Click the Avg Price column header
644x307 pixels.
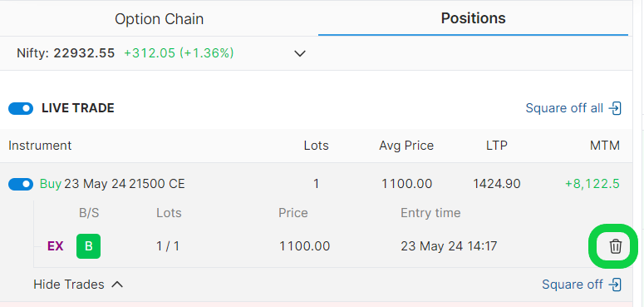[406, 146]
